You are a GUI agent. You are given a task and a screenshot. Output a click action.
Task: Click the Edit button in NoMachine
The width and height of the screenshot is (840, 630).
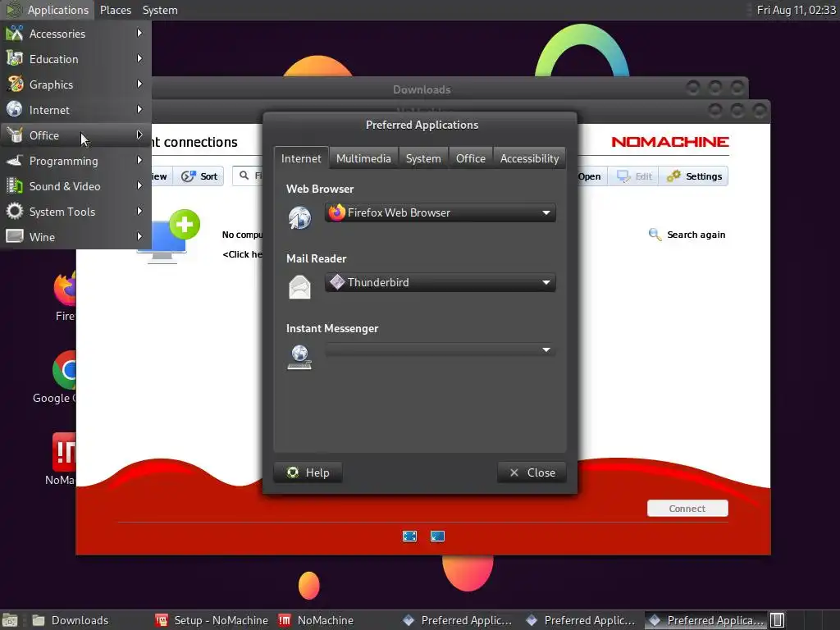(x=634, y=176)
